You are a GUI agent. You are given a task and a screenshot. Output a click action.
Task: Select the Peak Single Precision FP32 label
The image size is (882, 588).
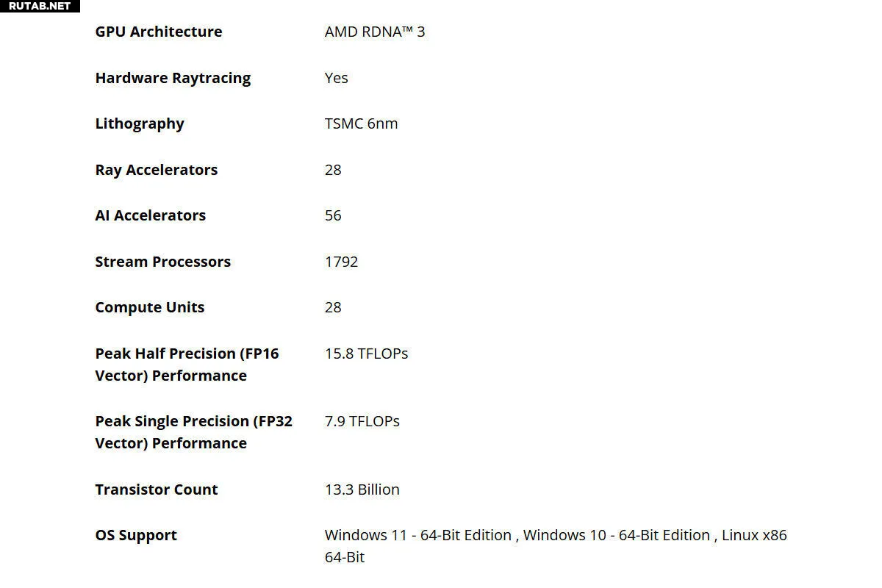coord(194,432)
